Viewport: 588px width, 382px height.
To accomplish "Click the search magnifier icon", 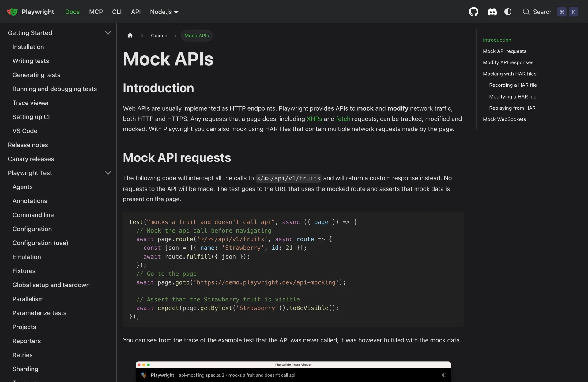I will (526, 12).
